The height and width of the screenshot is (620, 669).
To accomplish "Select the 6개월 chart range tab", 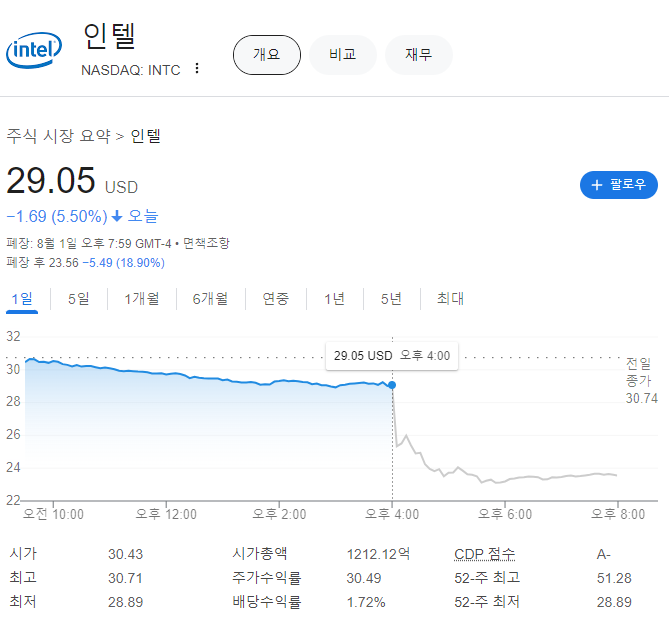I will click(x=210, y=299).
